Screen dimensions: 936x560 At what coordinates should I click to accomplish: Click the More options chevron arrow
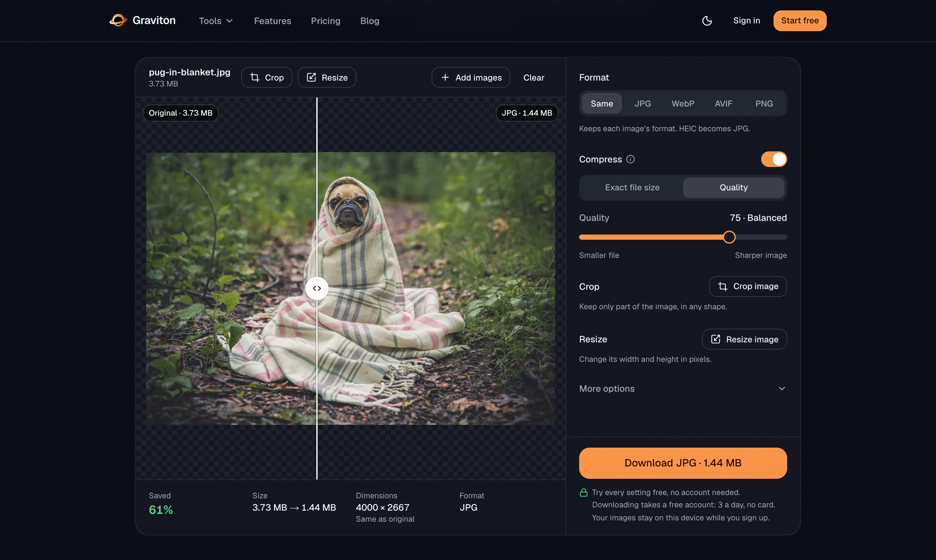tap(782, 389)
